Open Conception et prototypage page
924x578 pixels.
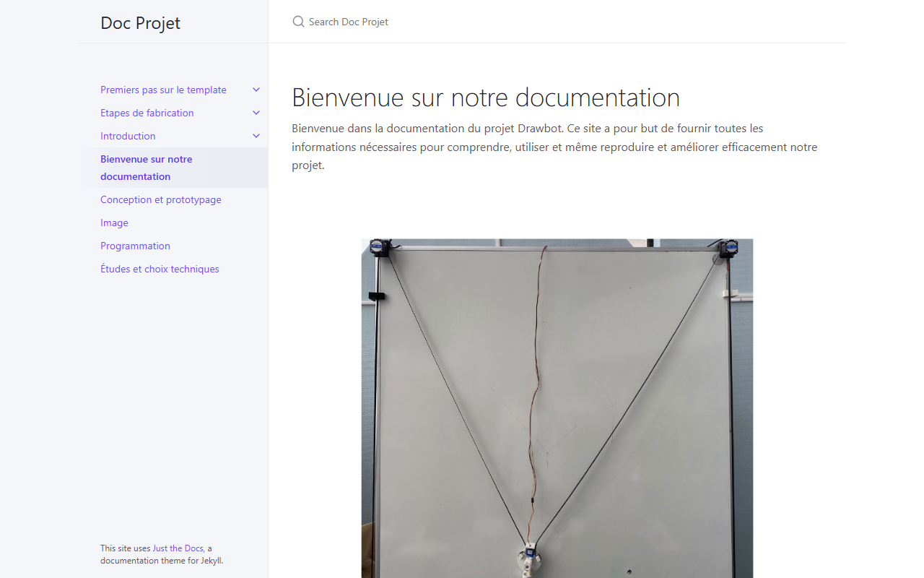pos(161,199)
